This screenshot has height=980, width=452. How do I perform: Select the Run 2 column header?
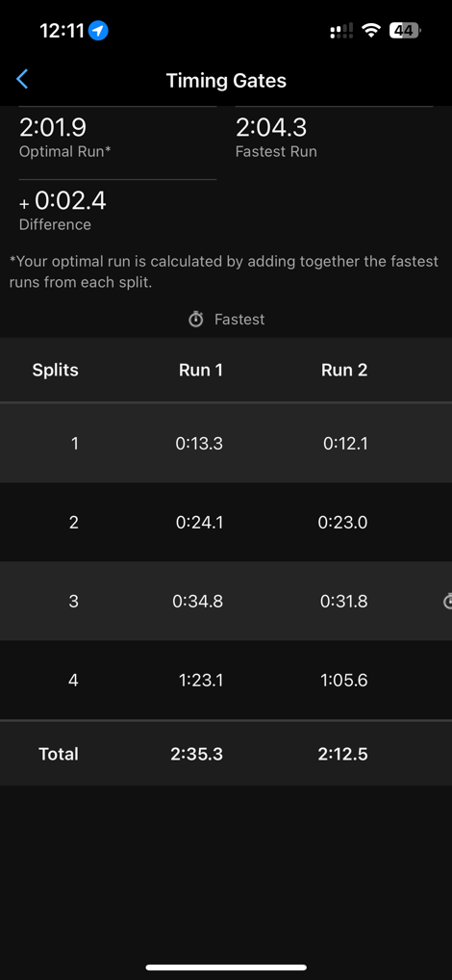(344, 370)
